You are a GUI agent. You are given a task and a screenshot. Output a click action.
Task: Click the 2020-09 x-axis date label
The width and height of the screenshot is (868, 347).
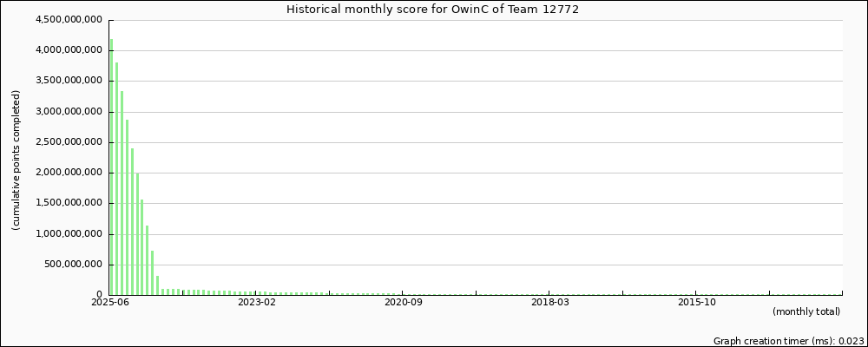(x=403, y=302)
